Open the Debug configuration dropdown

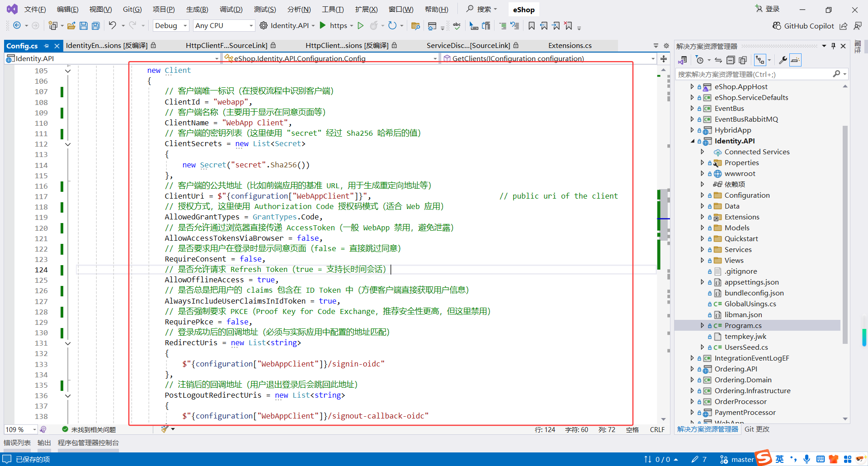170,25
